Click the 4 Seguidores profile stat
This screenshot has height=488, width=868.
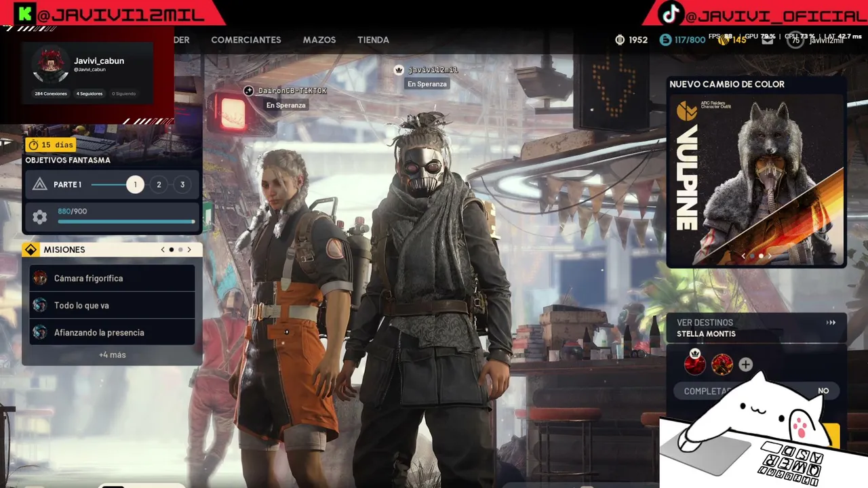point(90,94)
